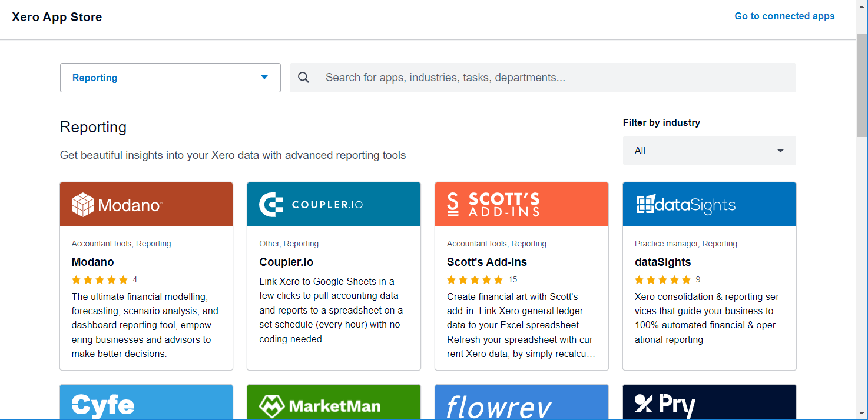Expand the Filter by industry dropdown

point(709,151)
